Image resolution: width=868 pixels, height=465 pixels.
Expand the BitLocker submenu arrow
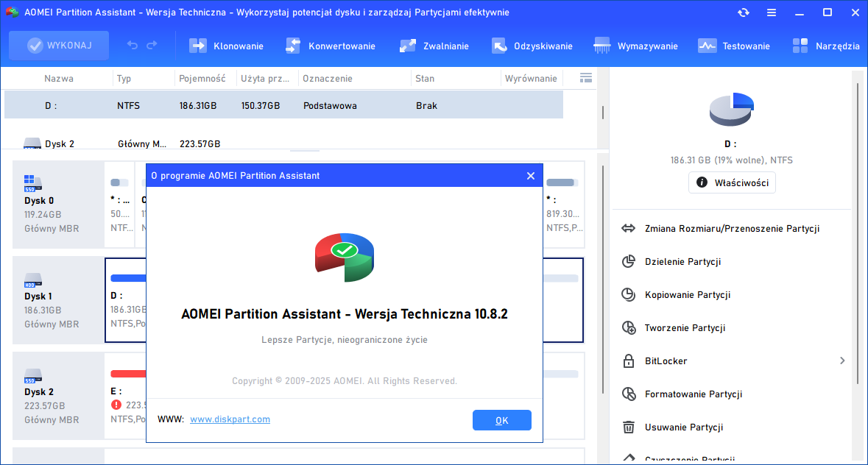point(842,361)
